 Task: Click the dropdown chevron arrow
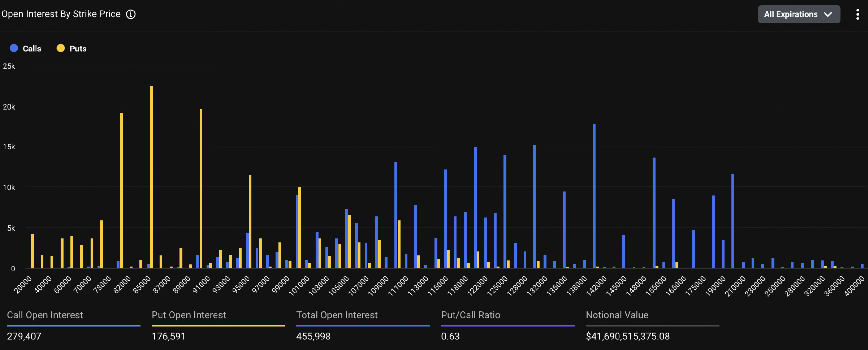coord(828,14)
